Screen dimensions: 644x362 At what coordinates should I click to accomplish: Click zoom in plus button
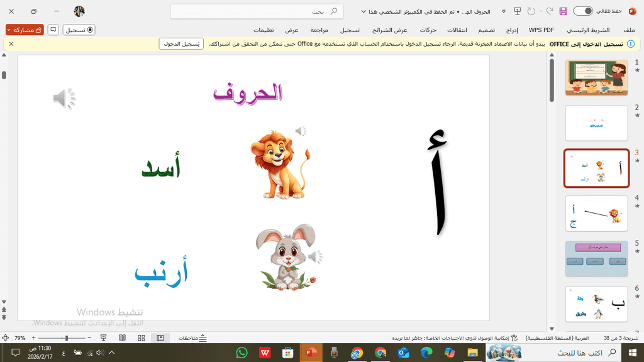coord(34,337)
